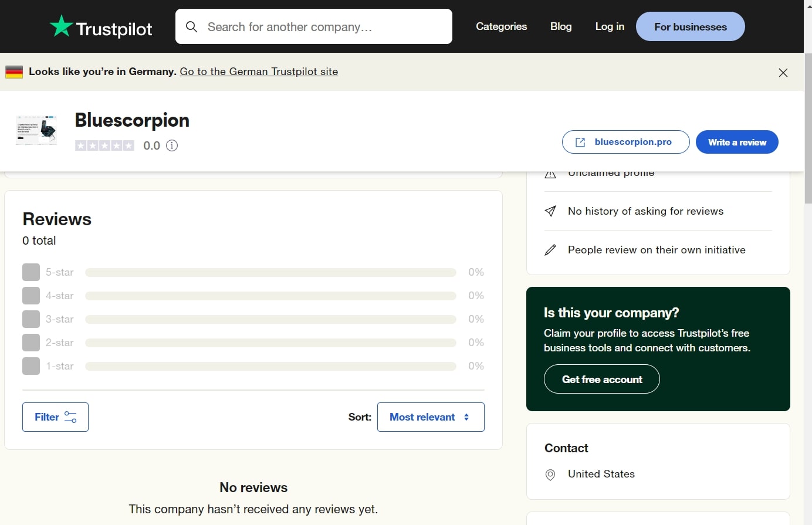Image resolution: width=812 pixels, height=525 pixels.
Task: Click Log in
Action: 610,26
